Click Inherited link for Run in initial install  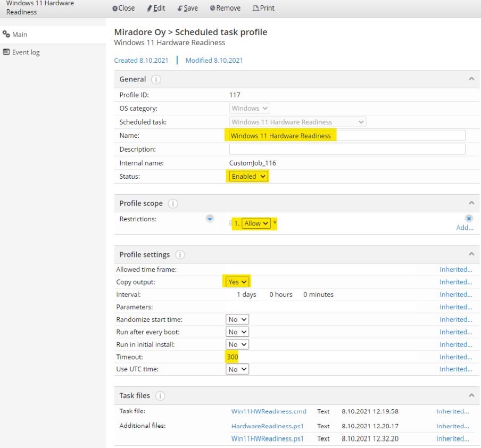(456, 345)
